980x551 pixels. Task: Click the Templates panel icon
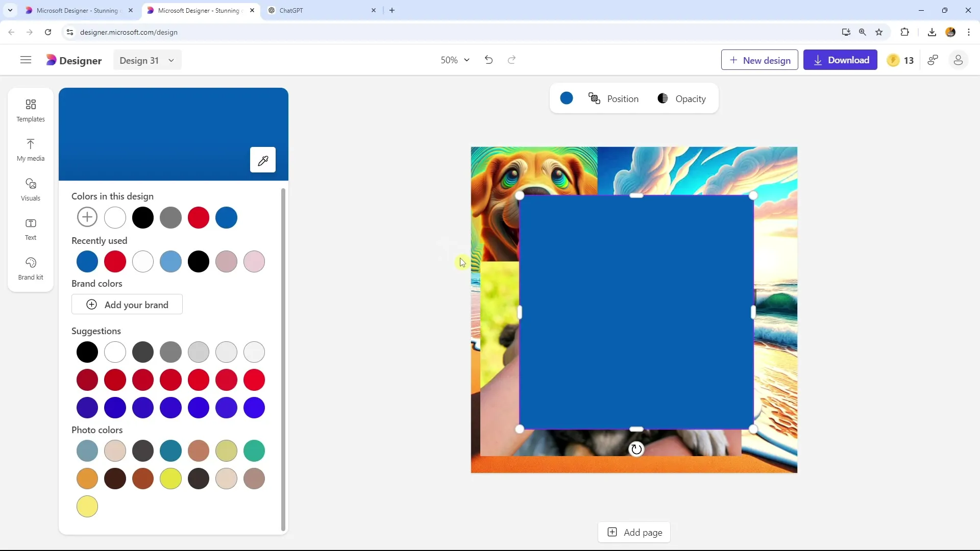30,110
